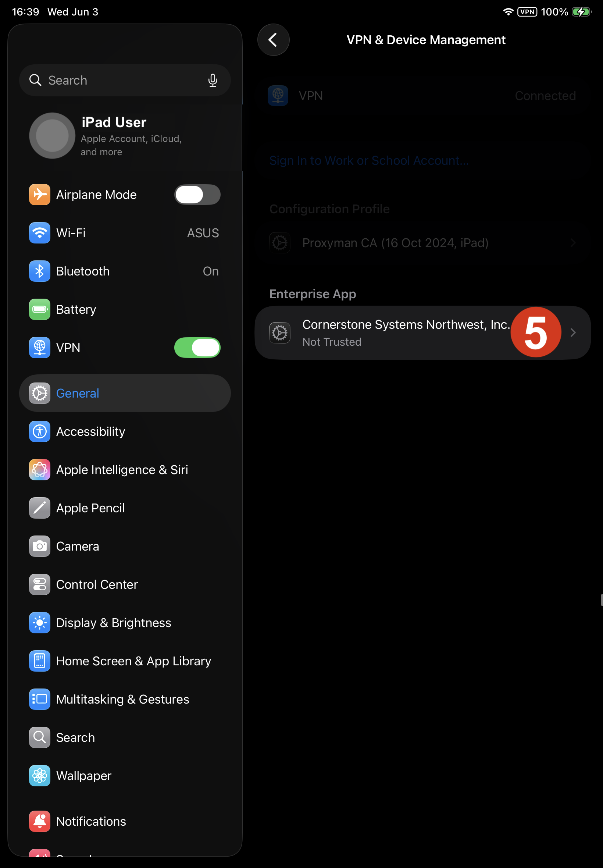Open the Apple Pencil label
Viewport: 603px width, 868px height.
pos(90,508)
